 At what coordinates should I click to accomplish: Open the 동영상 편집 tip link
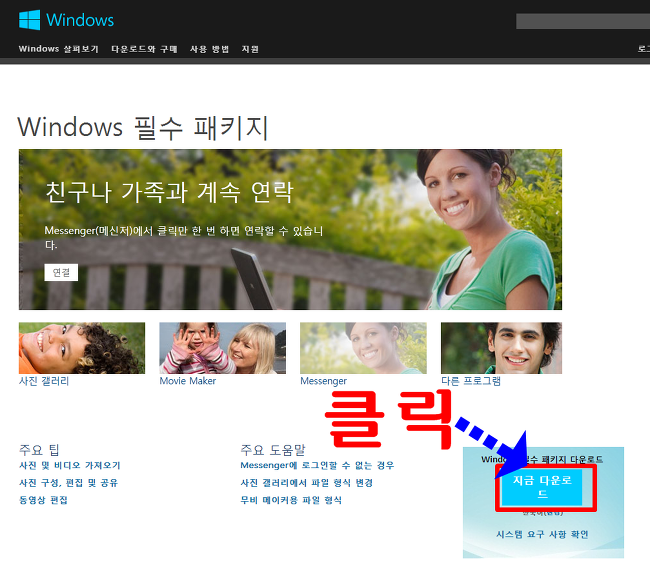click(43, 500)
